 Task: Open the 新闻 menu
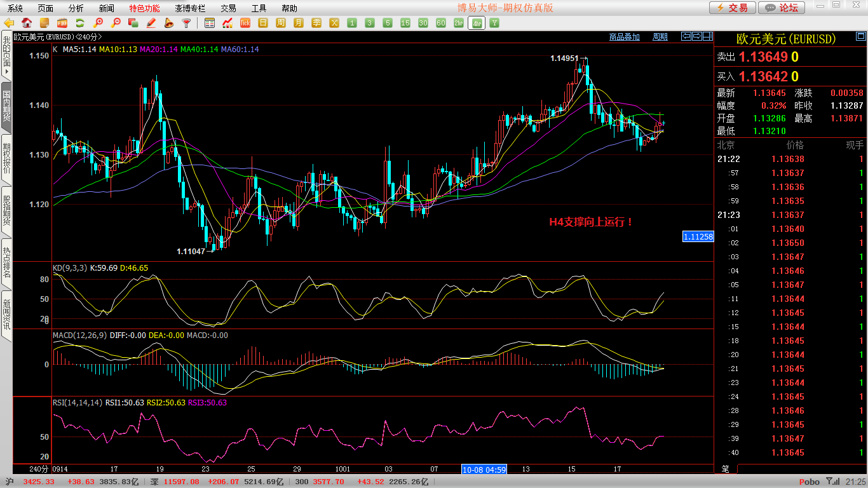click(x=107, y=8)
